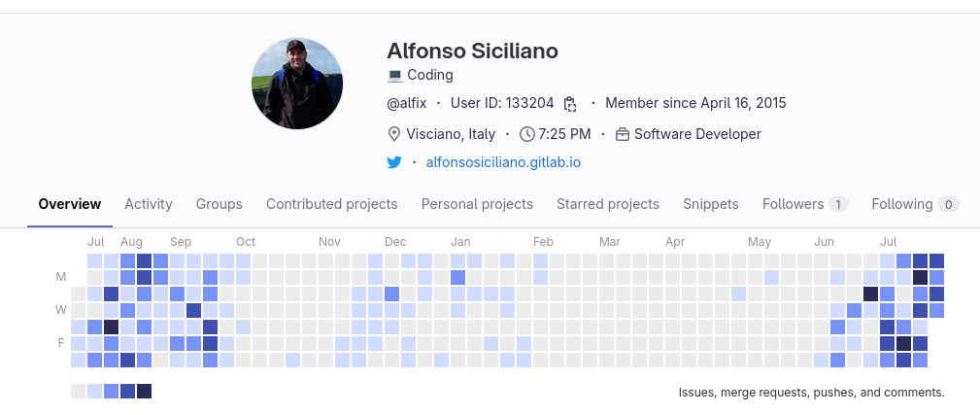Go to the Groups tab

click(220, 204)
